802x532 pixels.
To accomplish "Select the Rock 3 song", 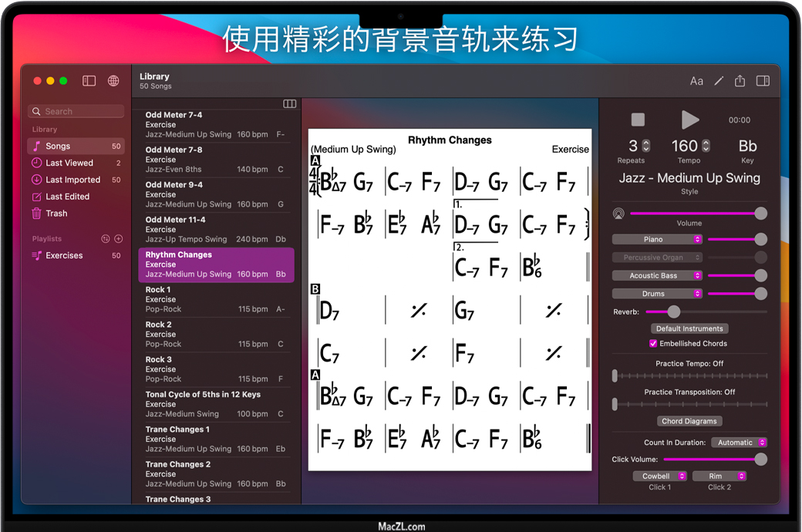I will click(x=216, y=369).
